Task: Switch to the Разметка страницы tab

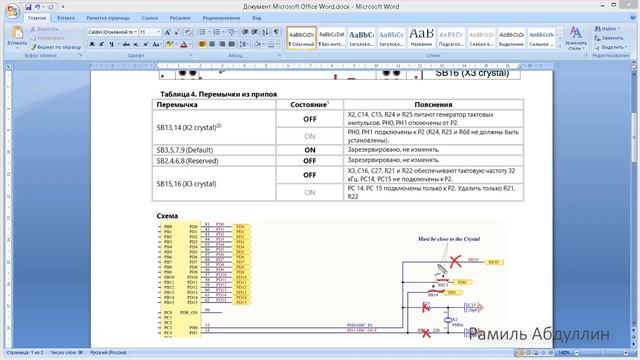Action: pyautogui.click(x=108, y=18)
